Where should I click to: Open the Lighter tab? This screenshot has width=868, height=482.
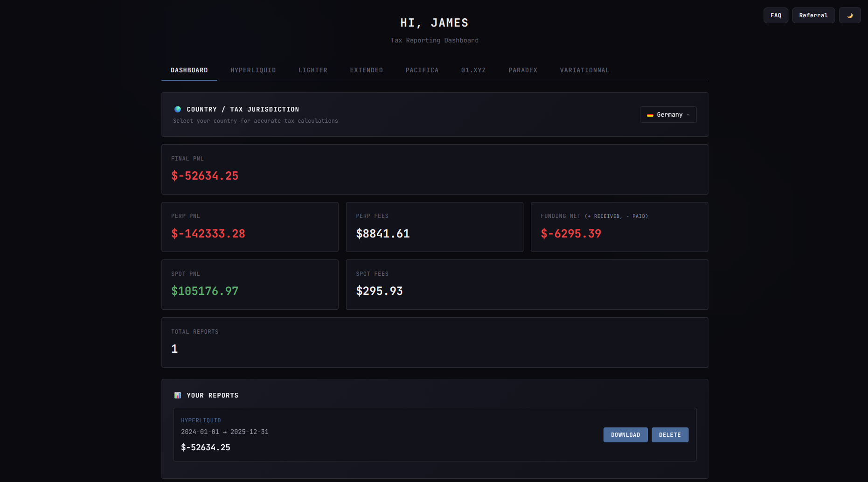[312, 70]
